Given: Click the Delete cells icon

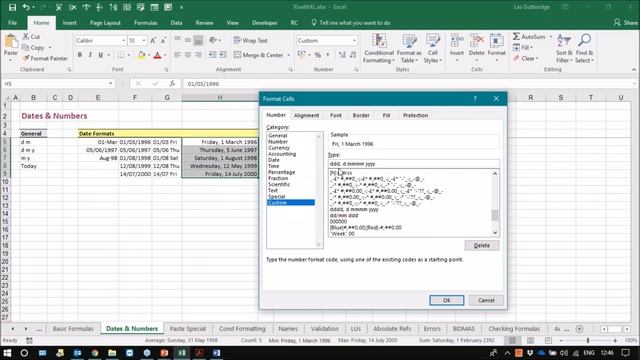Looking at the screenshot, I should [x=476, y=41].
